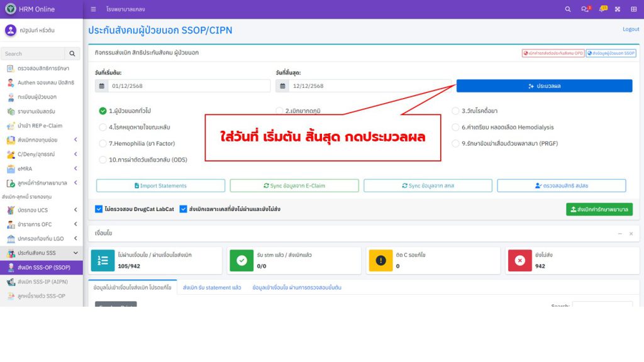This screenshot has height=362, width=644.
Task: Select the 7.Hemophilia (ยา Factor) radio option
Action: click(x=103, y=143)
